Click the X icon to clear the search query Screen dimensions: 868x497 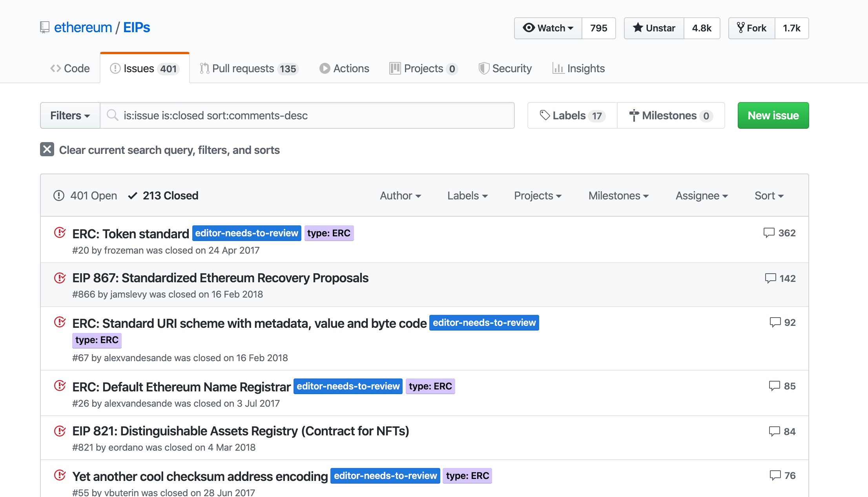(x=47, y=149)
